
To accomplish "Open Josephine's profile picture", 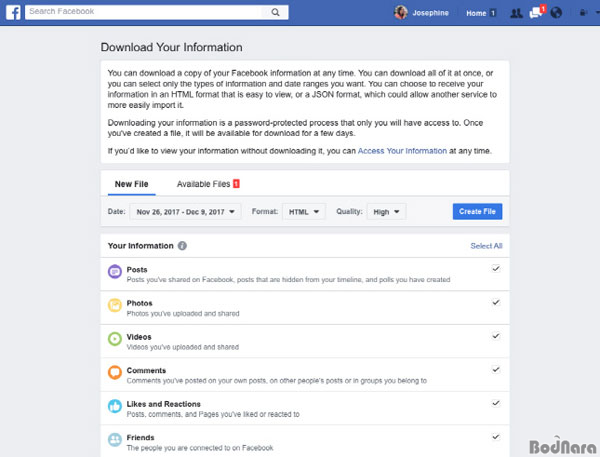I will (x=401, y=13).
